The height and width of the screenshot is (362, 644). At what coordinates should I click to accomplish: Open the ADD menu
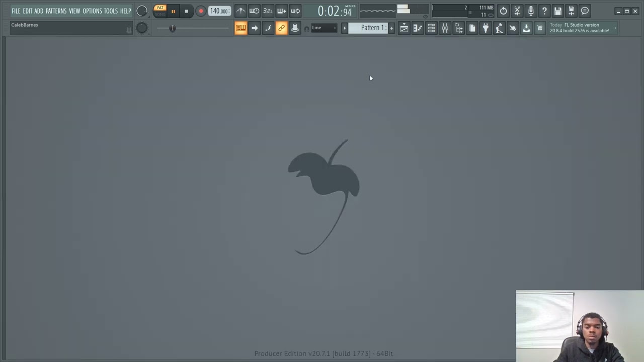click(x=39, y=11)
